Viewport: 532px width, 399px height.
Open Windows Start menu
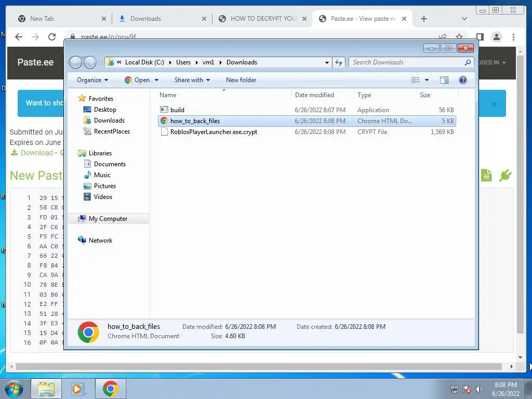[x=14, y=389]
